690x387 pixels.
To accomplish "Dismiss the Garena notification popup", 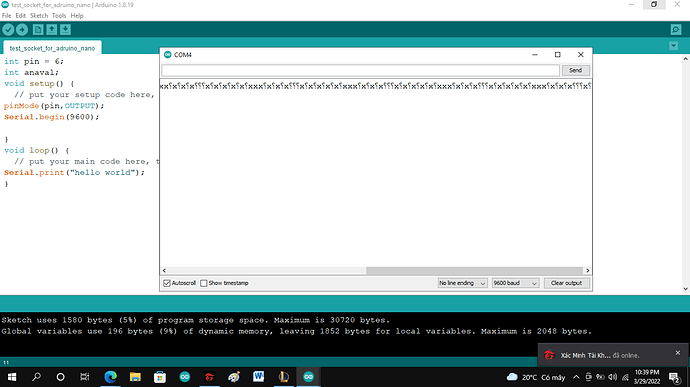I will point(678,353).
